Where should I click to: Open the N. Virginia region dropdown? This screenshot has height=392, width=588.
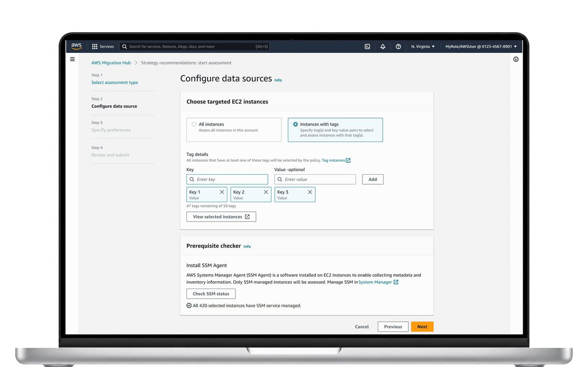(423, 46)
